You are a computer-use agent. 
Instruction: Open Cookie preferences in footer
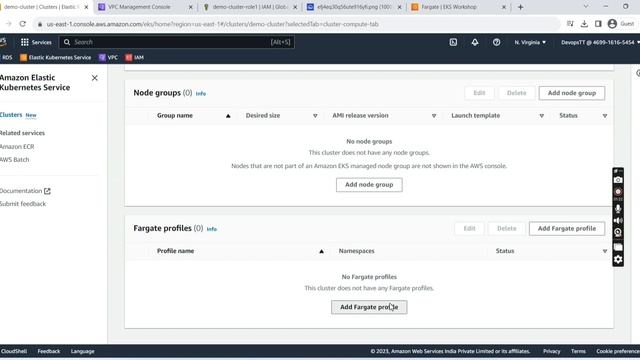point(618,351)
